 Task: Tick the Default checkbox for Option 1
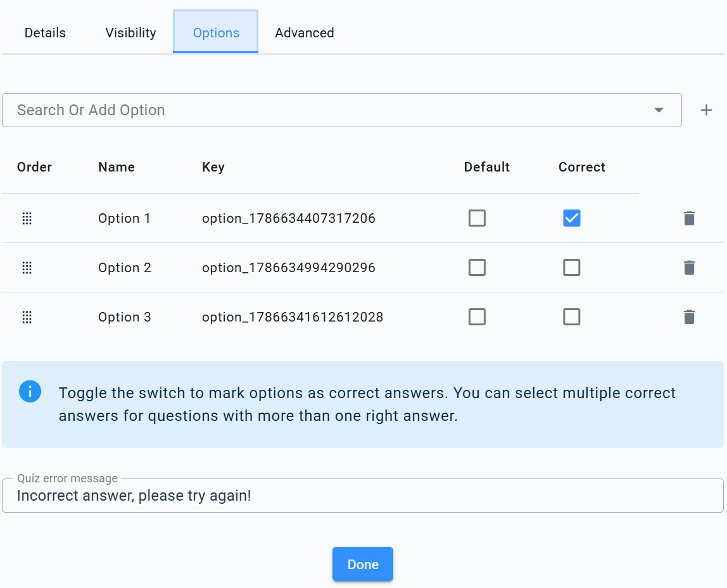[477, 218]
